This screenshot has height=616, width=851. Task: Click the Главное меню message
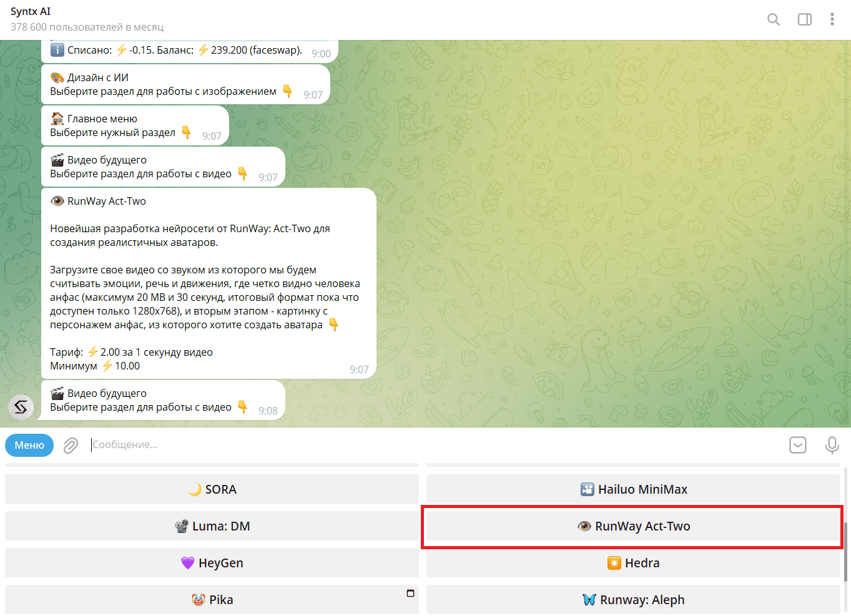[x=135, y=125]
